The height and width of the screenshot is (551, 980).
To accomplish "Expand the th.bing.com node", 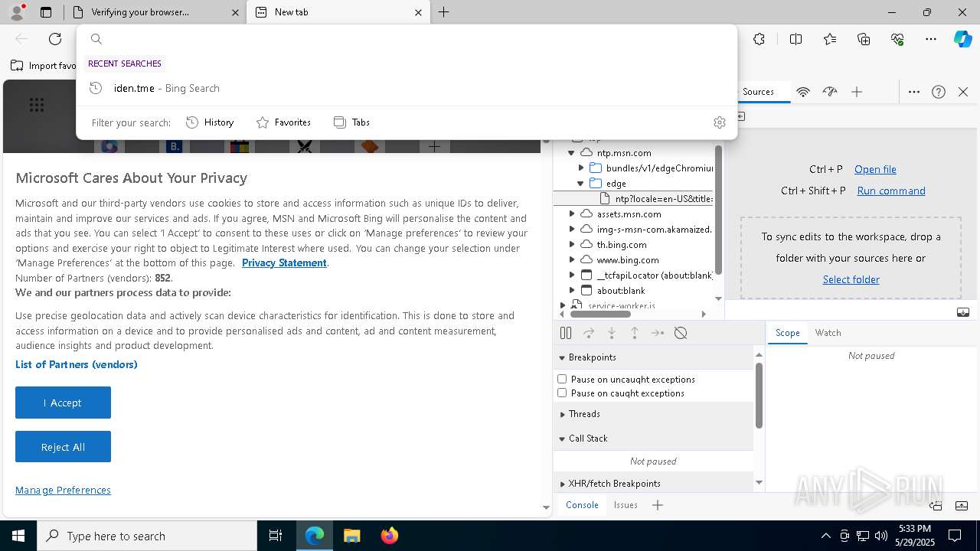I will point(572,245).
